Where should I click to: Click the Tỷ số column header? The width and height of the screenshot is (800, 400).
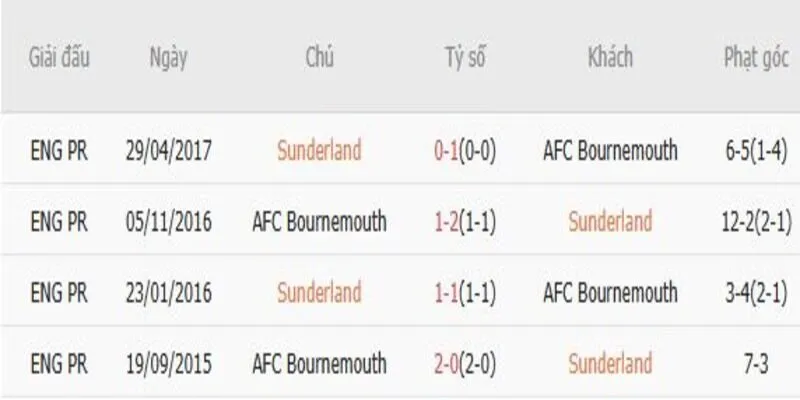(465, 57)
